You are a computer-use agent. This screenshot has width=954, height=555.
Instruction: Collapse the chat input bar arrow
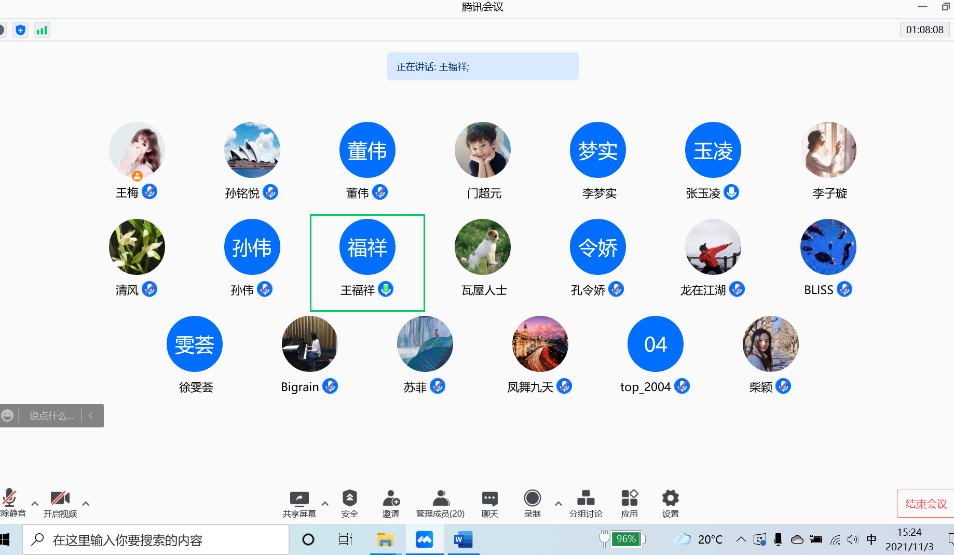(x=91, y=415)
